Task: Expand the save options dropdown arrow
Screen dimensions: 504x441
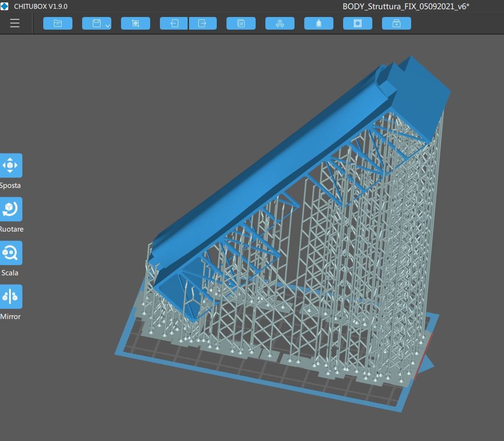Action: coord(107,25)
